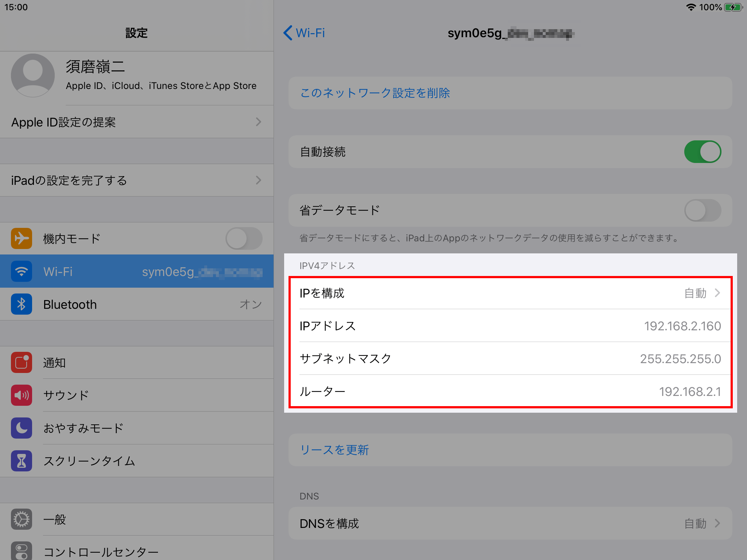The image size is (747, 560).
Task: Tap the スクリーンタイム hourglass icon
Action: pos(22,461)
